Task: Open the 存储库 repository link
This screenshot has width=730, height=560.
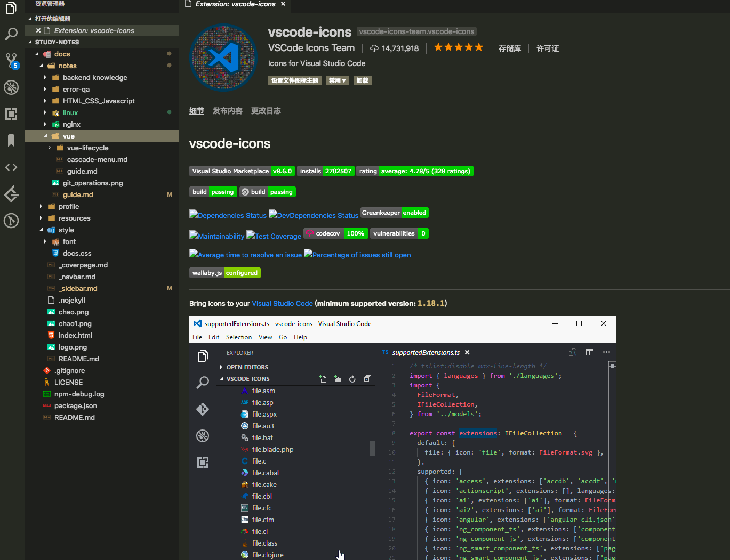Action: 509,48
